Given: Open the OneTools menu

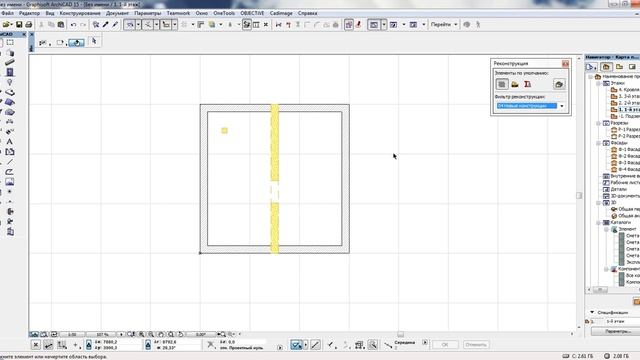Looking at the screenshot, I should (x=224, y=13).
